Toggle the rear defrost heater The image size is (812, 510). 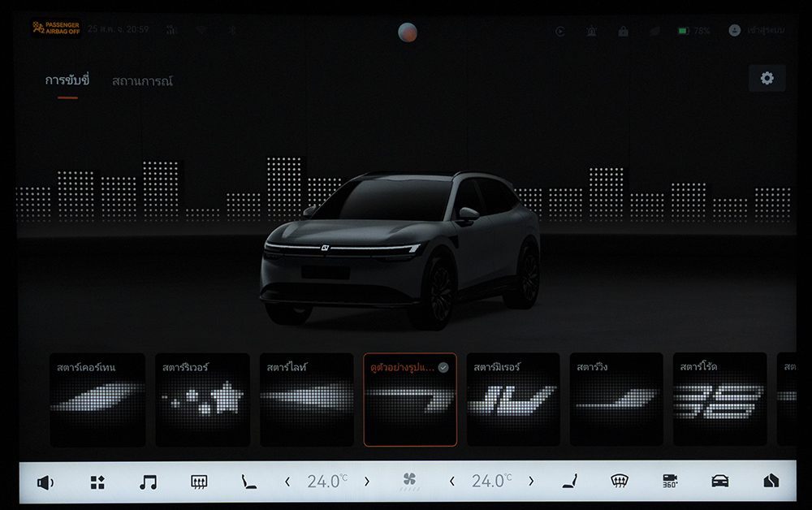pyautogui.click(x=198, y=482)
